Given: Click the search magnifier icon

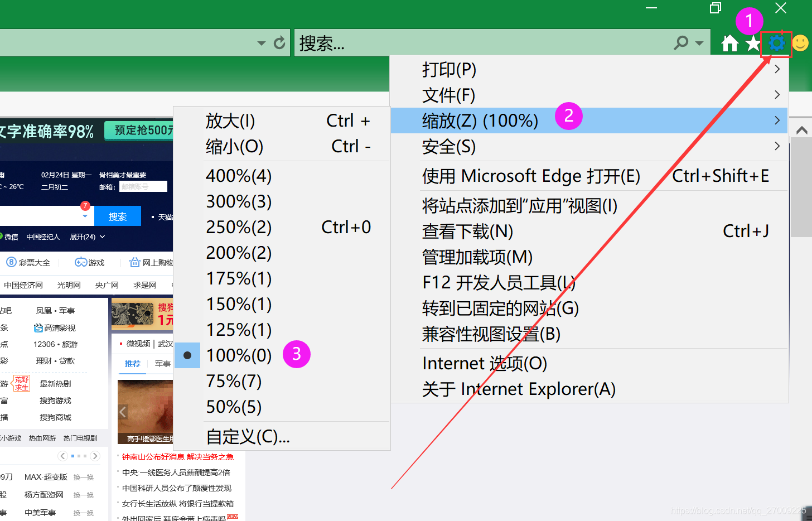Looking at the screenshot, I should pos(680,42).
